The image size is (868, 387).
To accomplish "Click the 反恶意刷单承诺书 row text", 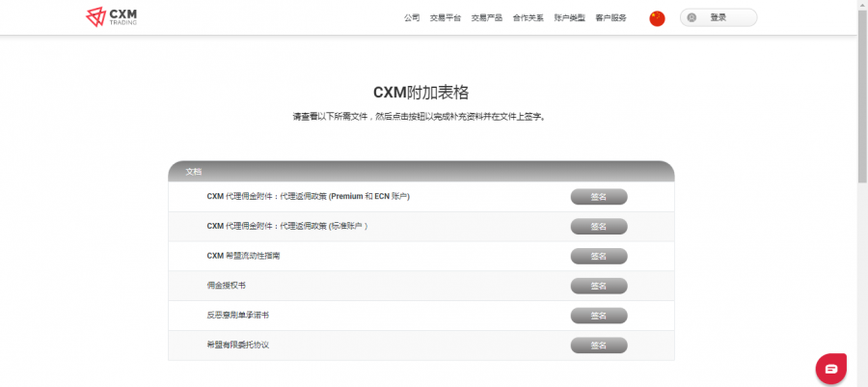I will 238,316.
